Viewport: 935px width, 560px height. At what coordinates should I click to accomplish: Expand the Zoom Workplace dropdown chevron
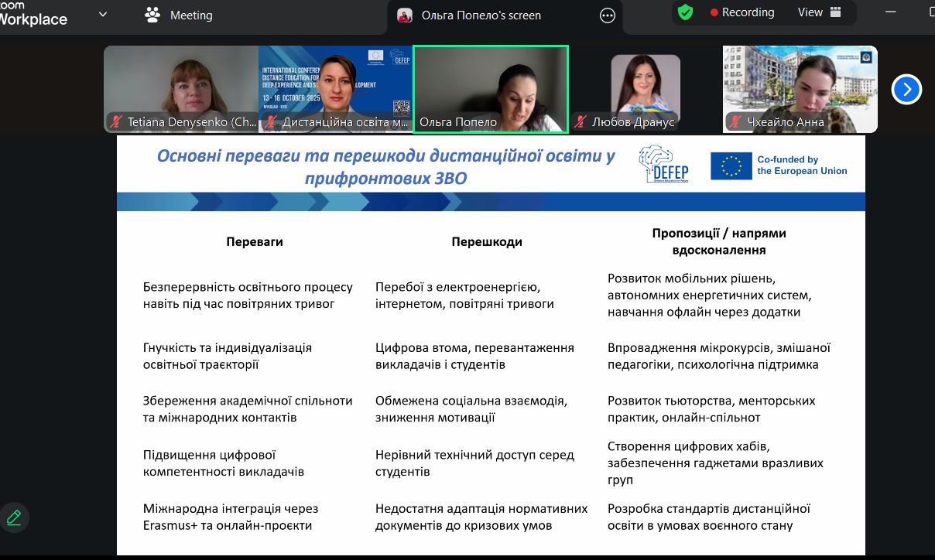[x=103, y=14]
